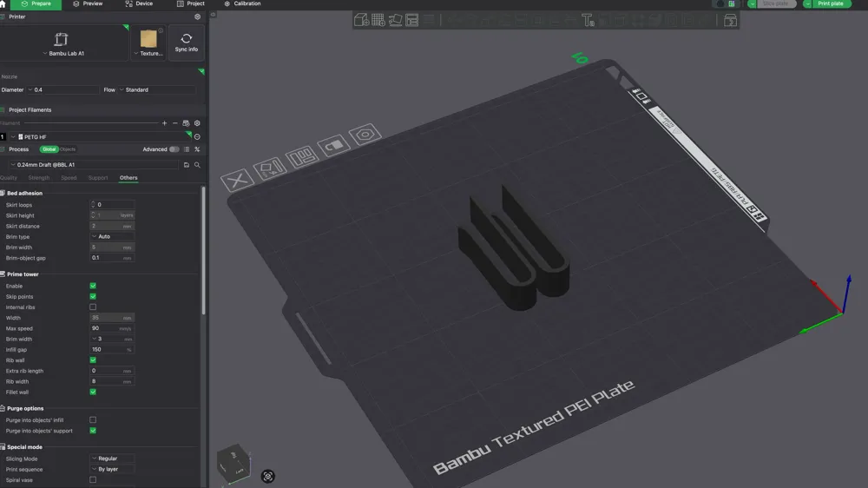The width and height of the screenshot is (868, 488).
Task: Click the edit circle icon beside PETG HF
Action: tap(197, 137)
